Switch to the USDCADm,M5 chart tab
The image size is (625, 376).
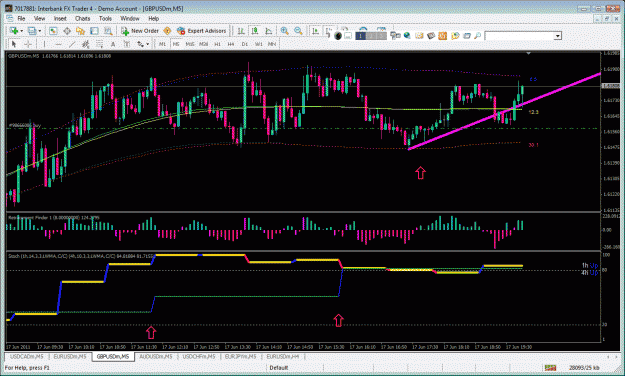[x=27, y=356]
